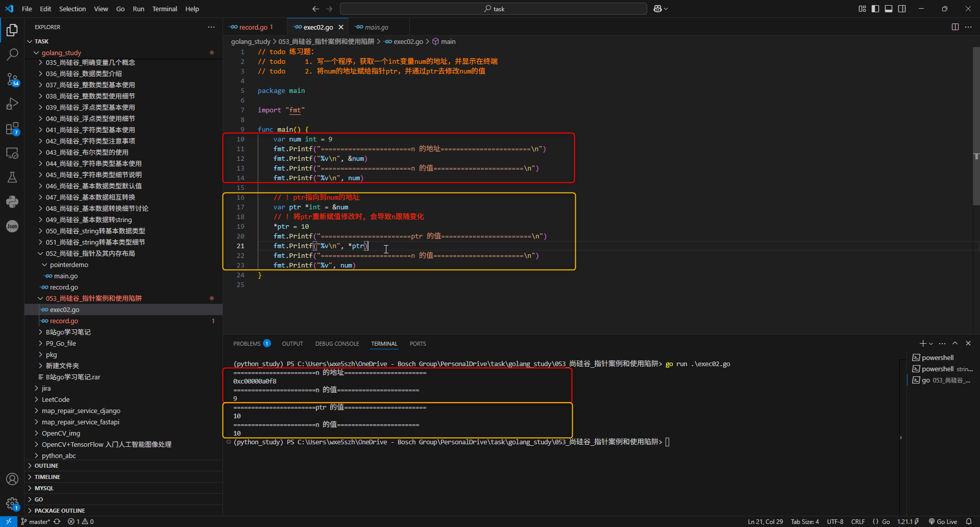Viewport: 980px width, 527px height.
Task: Change end of line sequence CRLF
Action: 858,521
